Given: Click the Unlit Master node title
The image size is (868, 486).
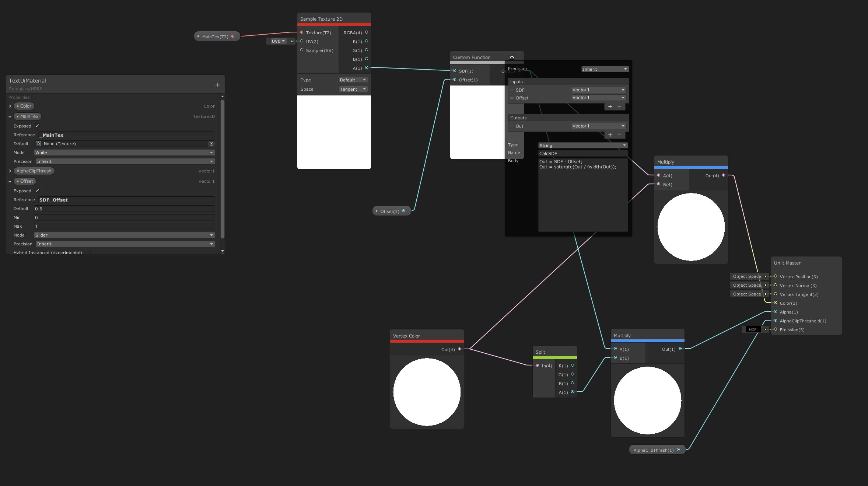Looking at the screenshot, I should coord(787,263).
